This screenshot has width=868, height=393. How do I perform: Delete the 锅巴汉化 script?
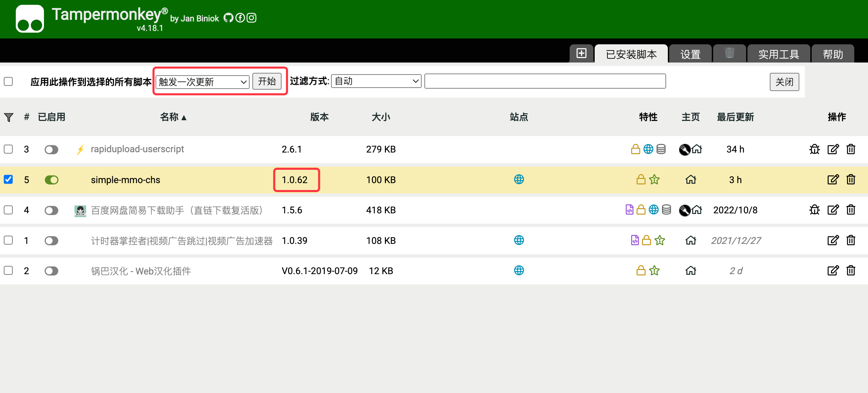tap(851, 271)
